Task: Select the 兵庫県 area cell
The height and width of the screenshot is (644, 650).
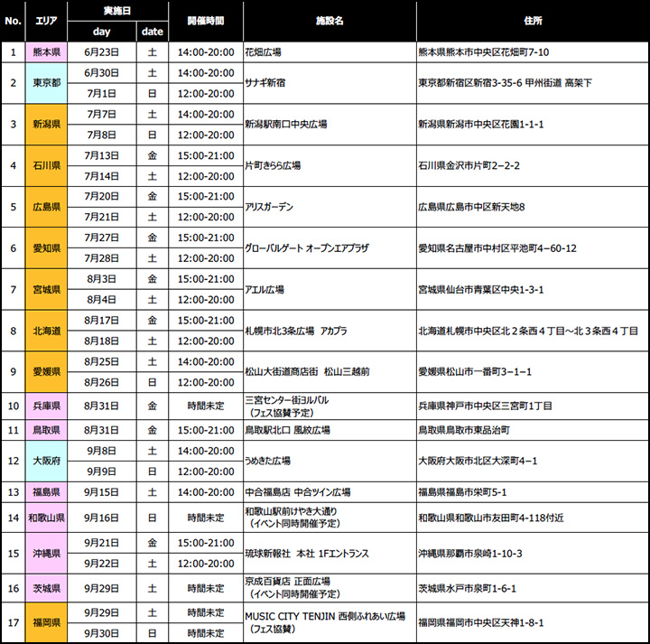Action: click(x=46, y=406)
